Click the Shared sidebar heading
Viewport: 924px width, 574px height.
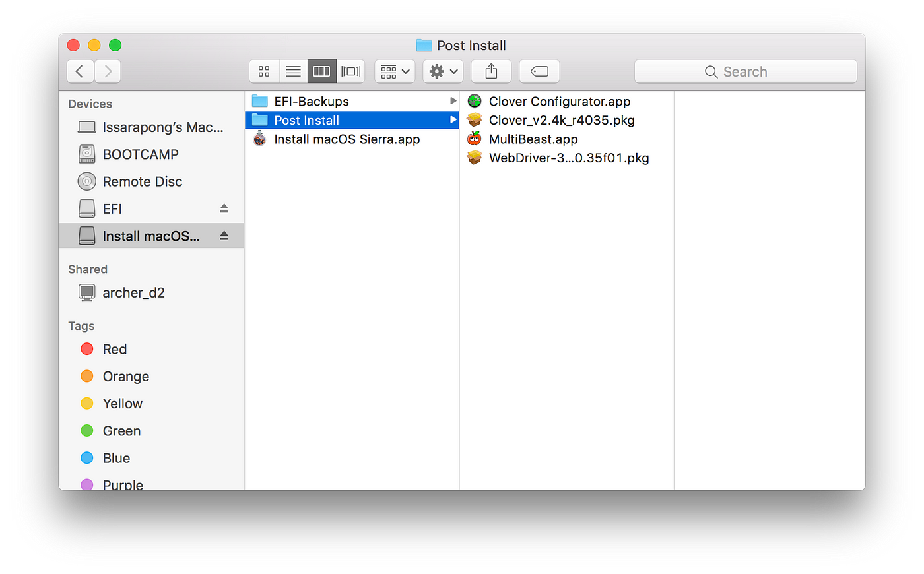coord(88,269)
